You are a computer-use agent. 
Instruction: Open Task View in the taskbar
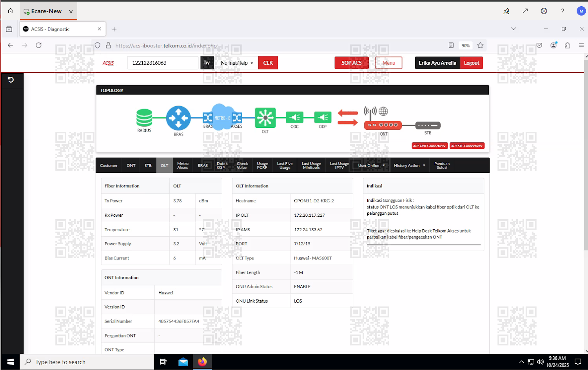[163, 362]
